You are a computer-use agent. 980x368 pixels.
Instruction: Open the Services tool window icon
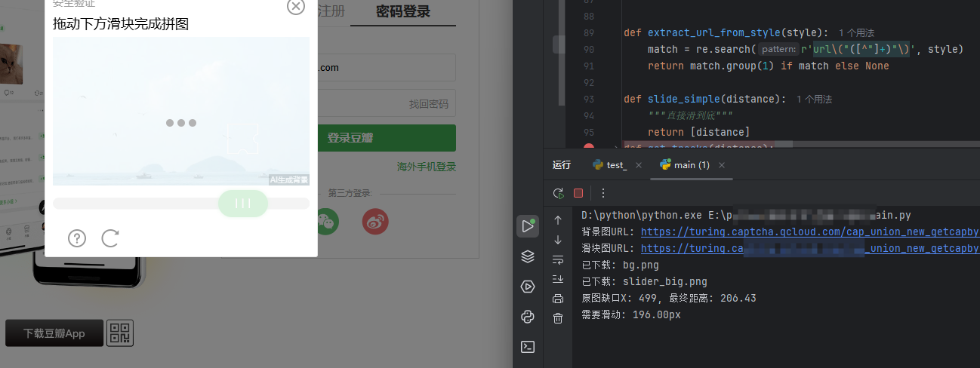(x=528, y=287)
